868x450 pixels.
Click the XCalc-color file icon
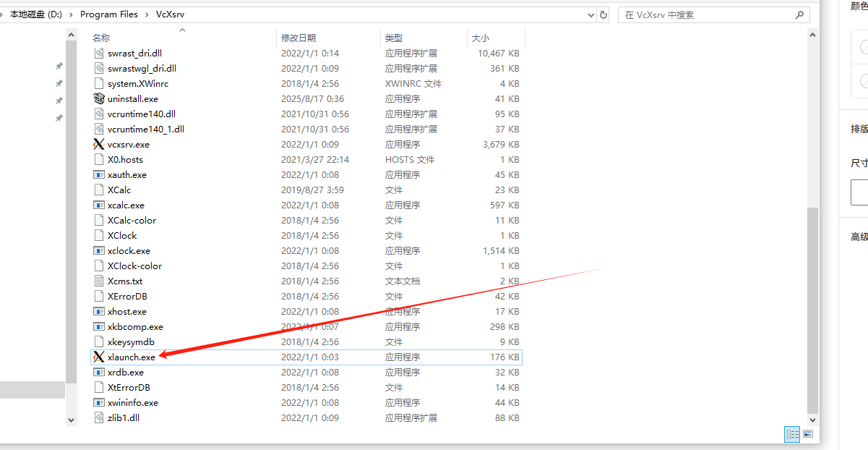pos(100,221)
